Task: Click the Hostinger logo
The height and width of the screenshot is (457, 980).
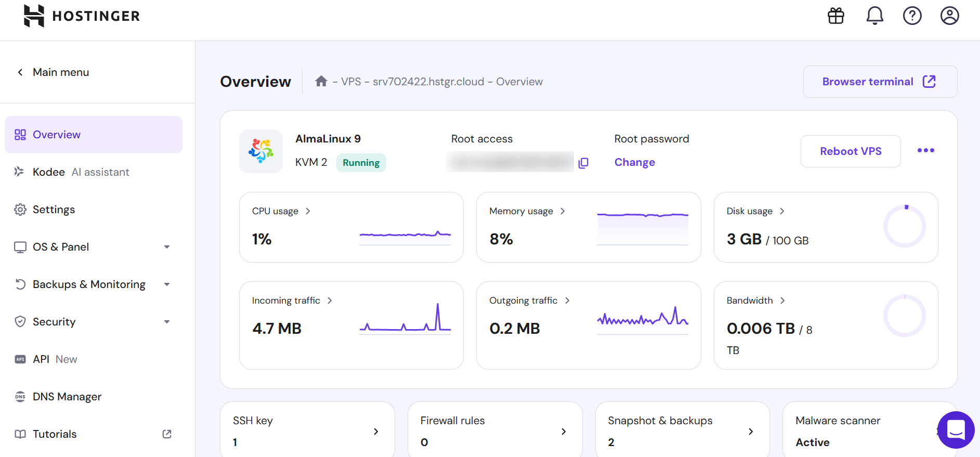Action: click(x=82, y=16)
